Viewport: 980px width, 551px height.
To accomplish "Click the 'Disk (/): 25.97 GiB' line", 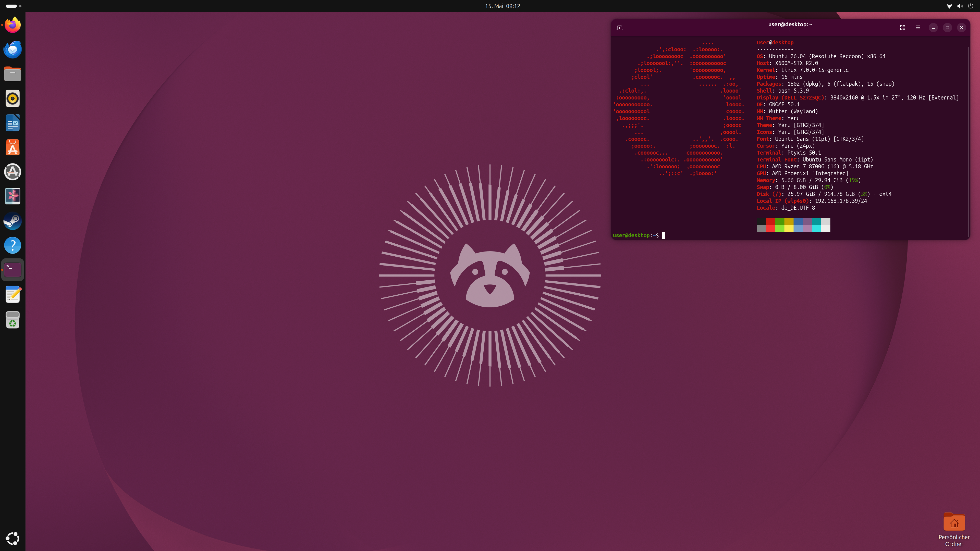I will click(x=824, y=194).
